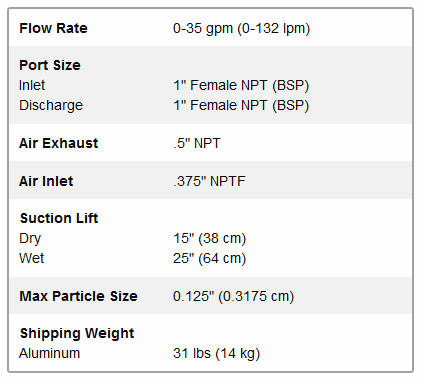Click the Discharge 1" Female NPT value
Viewport: 423px width, 379px height.
[241, 105]
